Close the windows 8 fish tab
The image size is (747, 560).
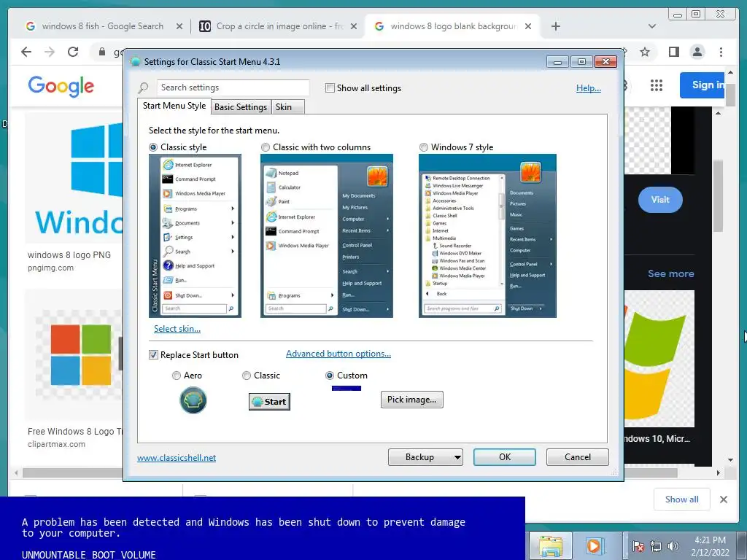tap(179, 26)
